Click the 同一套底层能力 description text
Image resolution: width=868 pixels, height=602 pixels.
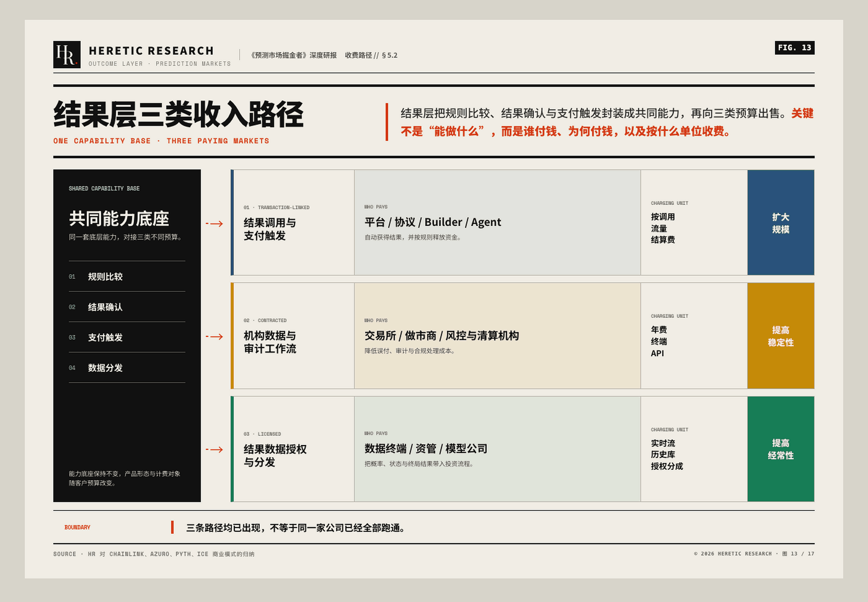click(126, 237)
